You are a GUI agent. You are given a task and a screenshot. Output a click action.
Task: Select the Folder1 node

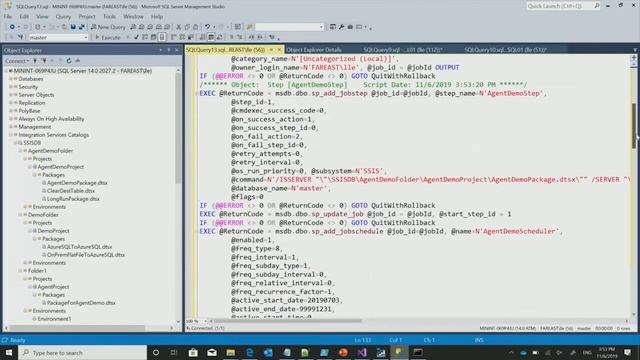[x=37, y=271]
